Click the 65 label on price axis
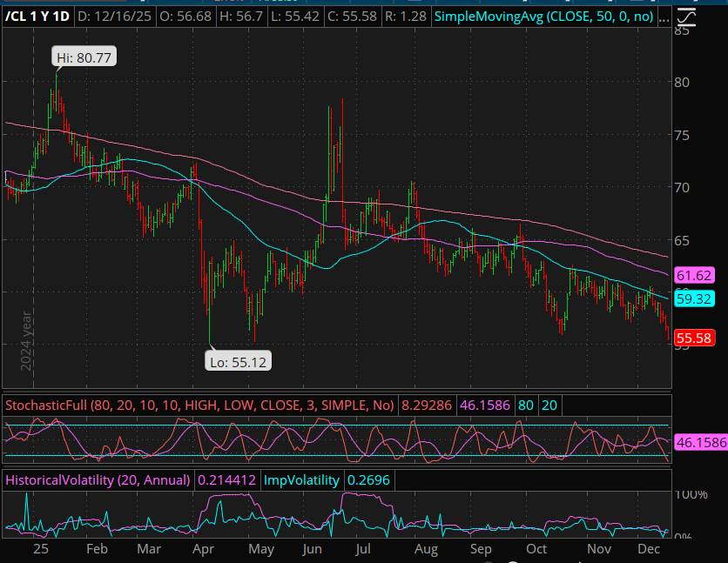 click(x=682, y=241)
